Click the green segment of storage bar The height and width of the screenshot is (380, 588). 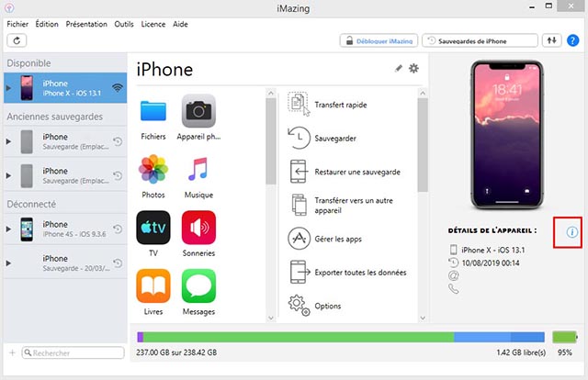(x=299, y=337)
